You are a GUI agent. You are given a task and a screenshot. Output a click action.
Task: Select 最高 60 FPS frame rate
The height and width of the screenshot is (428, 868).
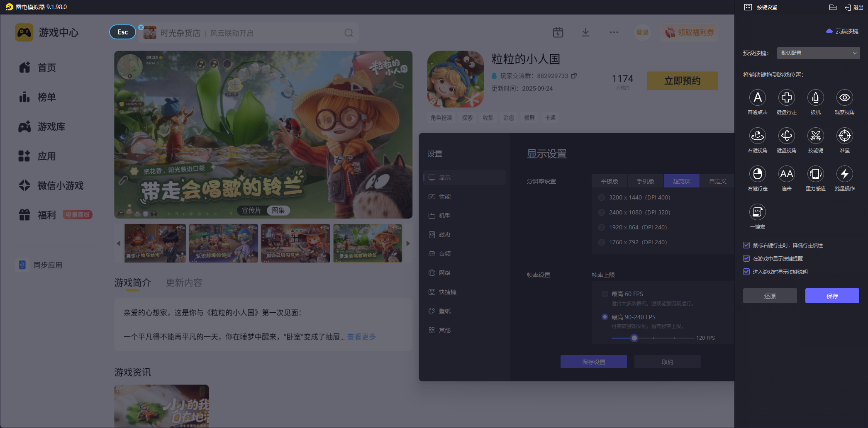coord(605,294)
